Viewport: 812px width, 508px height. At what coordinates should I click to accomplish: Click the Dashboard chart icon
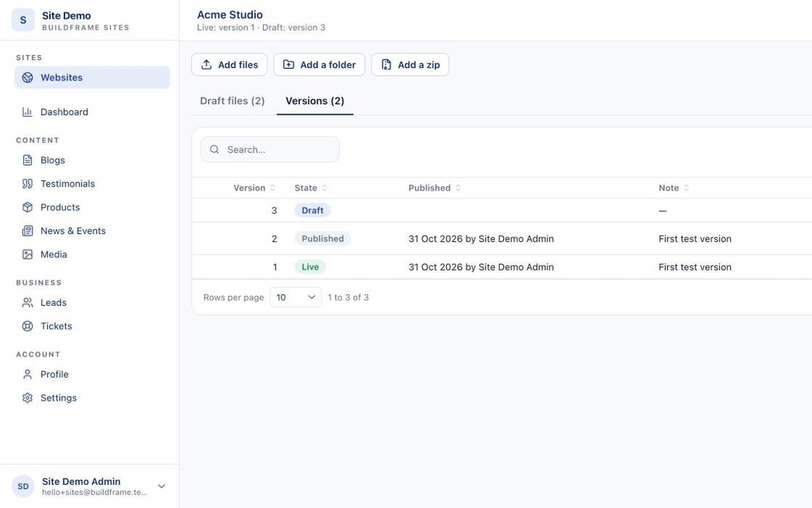[27, 112]
